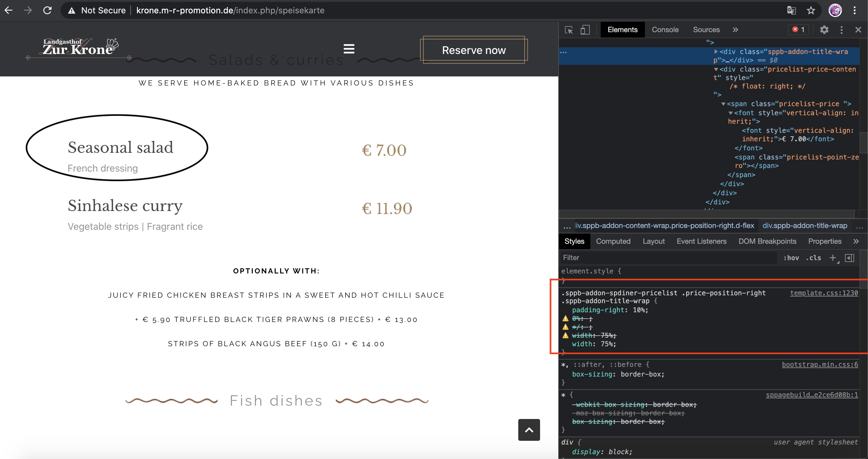Click the Reserve now button
The height and width of the screenshot is (459, 868).
pos(473,50)
